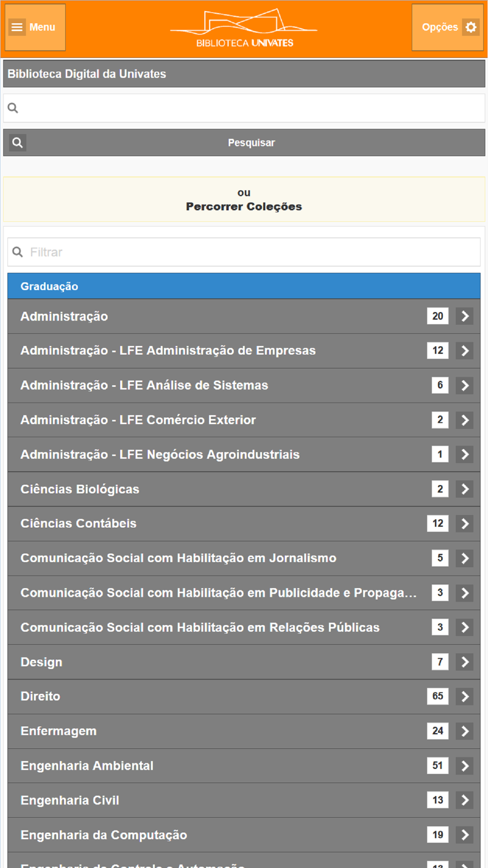Click the count badge 51 for Engenharia Ambiental
This screenshot has height=868, width=488.
(438, 765)
